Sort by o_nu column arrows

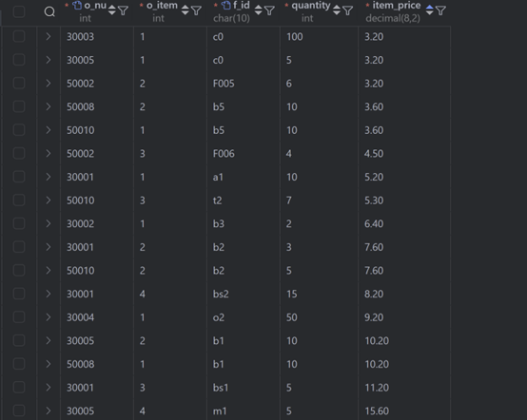(x=112, y=10)
